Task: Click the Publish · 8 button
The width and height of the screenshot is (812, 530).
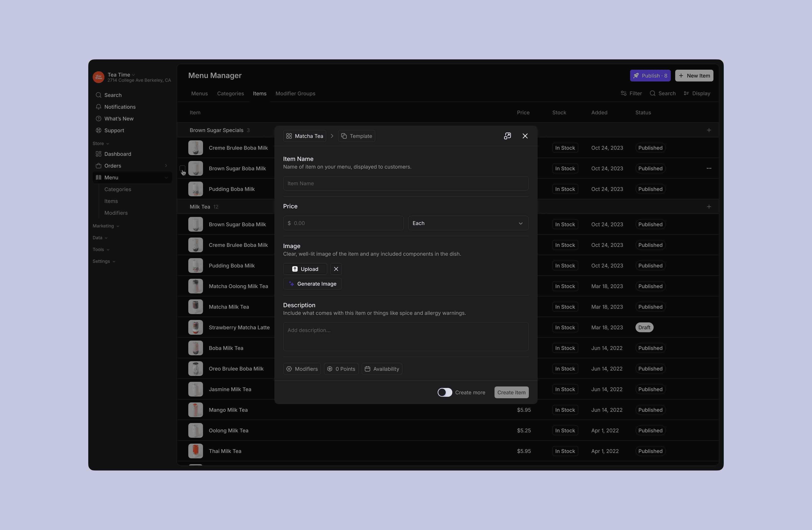Action: tap(650, 76)
